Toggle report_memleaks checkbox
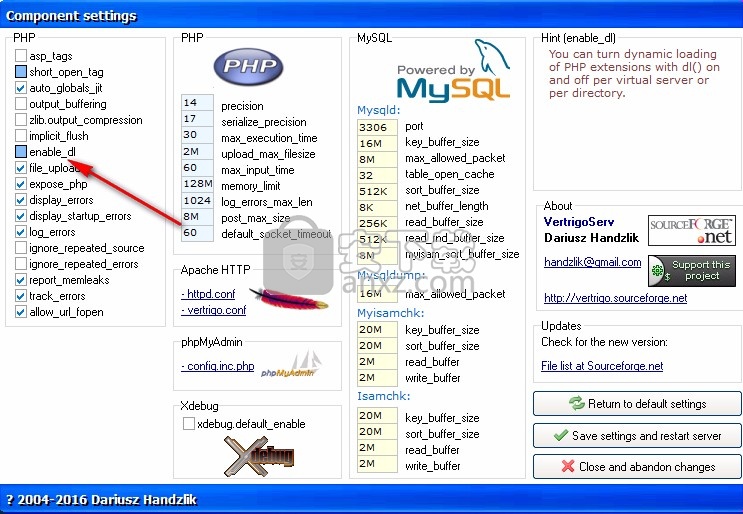 [x=20, y=280]
